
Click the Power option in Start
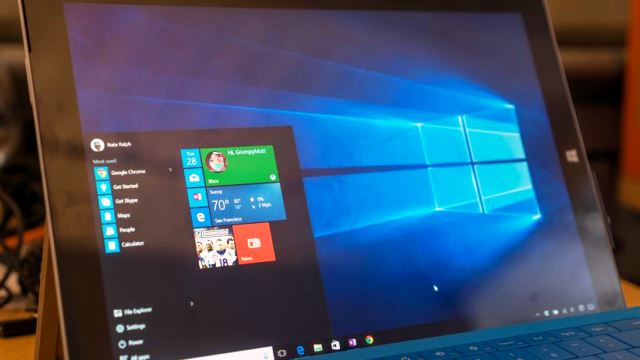pyautogui.click(x=131, y=343)
